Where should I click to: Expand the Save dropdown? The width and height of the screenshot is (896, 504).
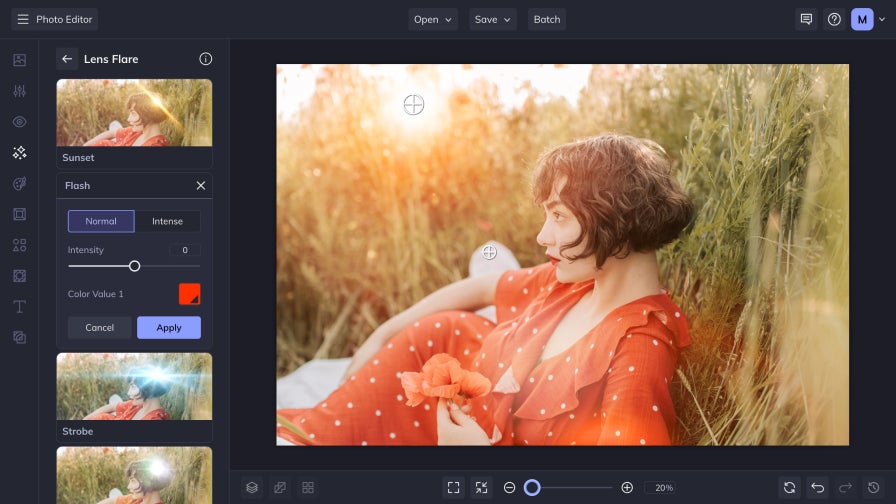pos(493,19)
